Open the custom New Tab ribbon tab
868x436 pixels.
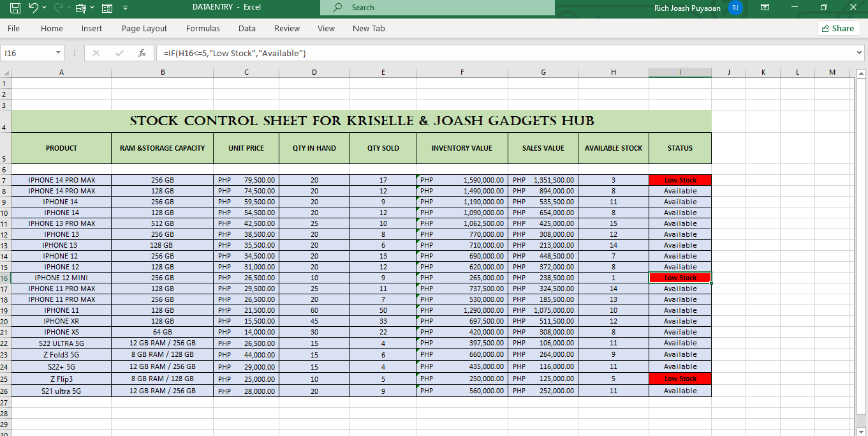pyautogui.click(x=369, y=28)
